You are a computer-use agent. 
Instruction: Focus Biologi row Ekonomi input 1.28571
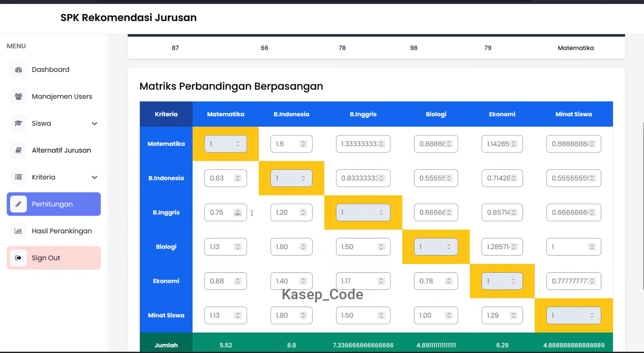pyautogui.click(x=502, y=247)
